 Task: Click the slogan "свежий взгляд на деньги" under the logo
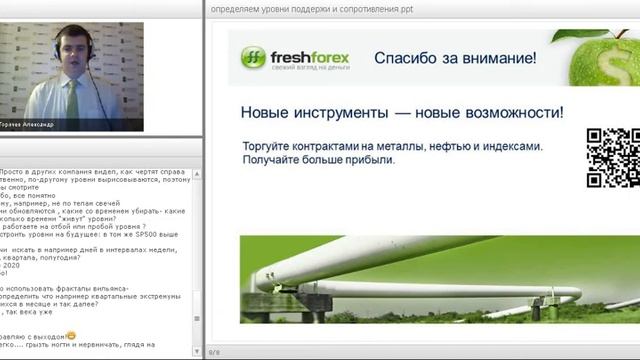311,68
